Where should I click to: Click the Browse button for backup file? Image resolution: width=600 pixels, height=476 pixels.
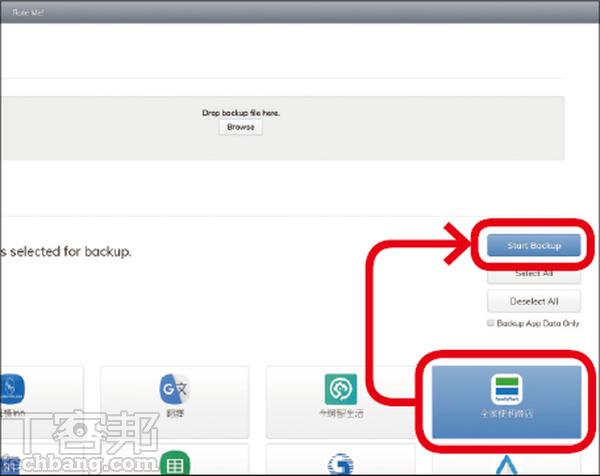click(241, 127)
